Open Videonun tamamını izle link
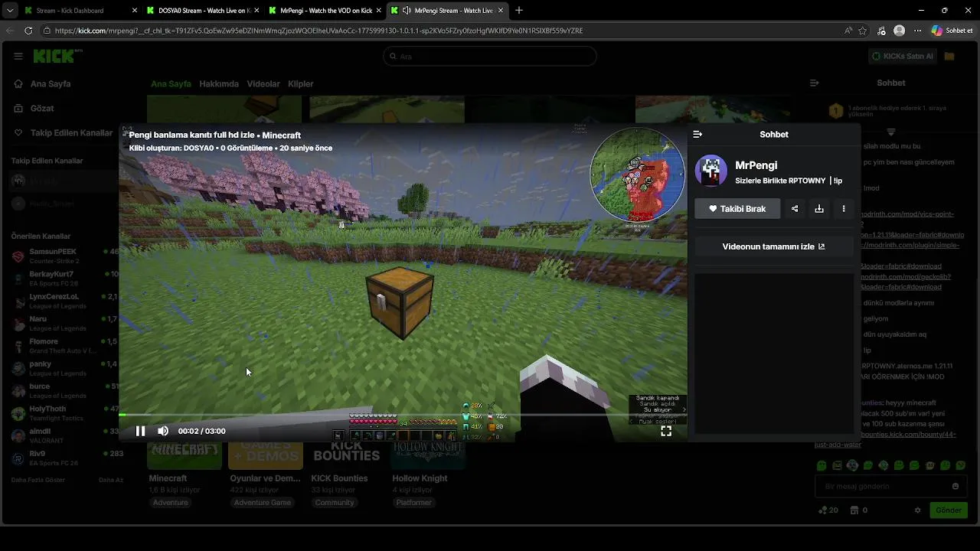980x551 pixels. 773,246
